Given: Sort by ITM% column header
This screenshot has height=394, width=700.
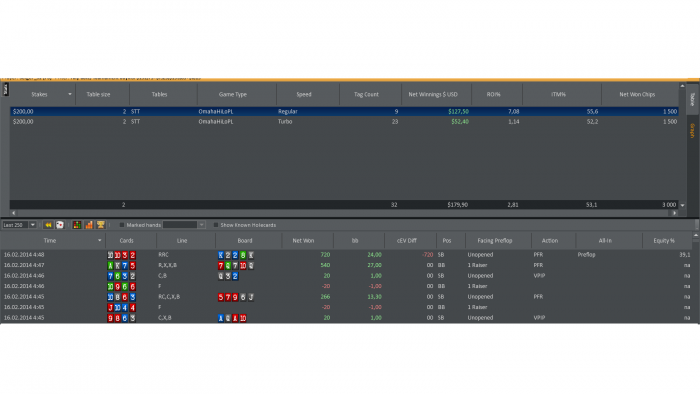Looking at the screenshot, I should pos(558,95).
